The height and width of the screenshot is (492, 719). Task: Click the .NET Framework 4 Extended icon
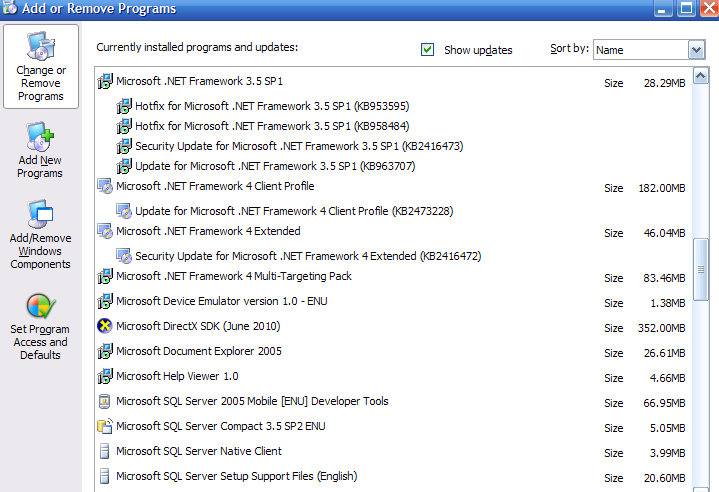[x=105, y=231]
